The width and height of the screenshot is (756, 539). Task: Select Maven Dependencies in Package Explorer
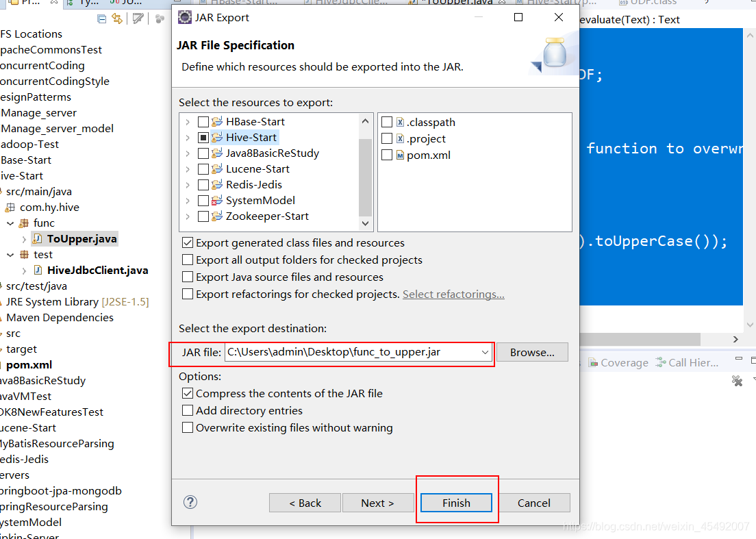[60, 318]
